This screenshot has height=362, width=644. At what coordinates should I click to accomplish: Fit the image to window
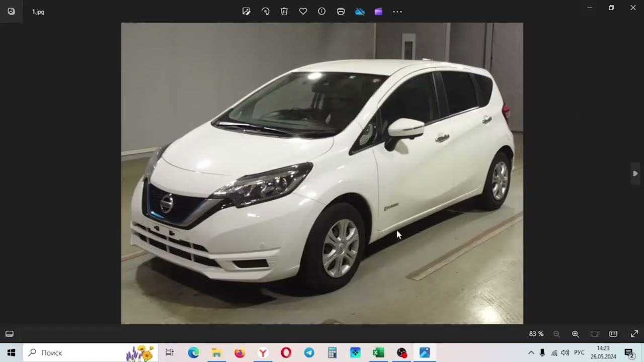click(594, 334)
